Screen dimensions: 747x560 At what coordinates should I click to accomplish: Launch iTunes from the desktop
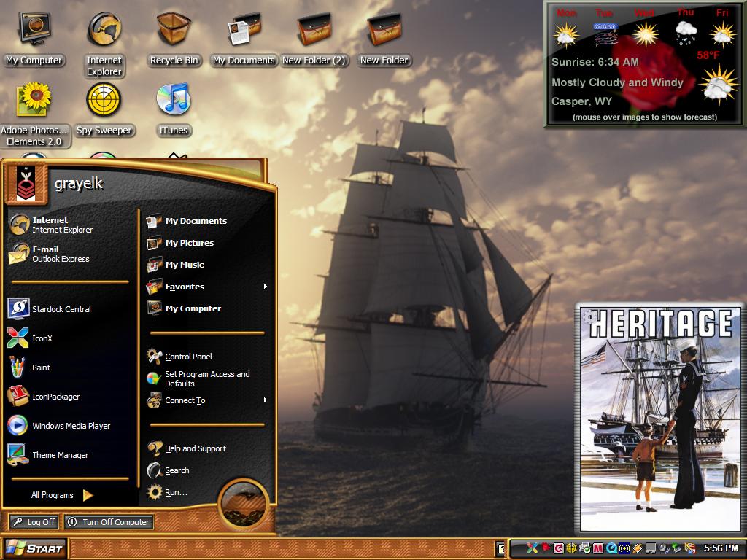[174, 109]
